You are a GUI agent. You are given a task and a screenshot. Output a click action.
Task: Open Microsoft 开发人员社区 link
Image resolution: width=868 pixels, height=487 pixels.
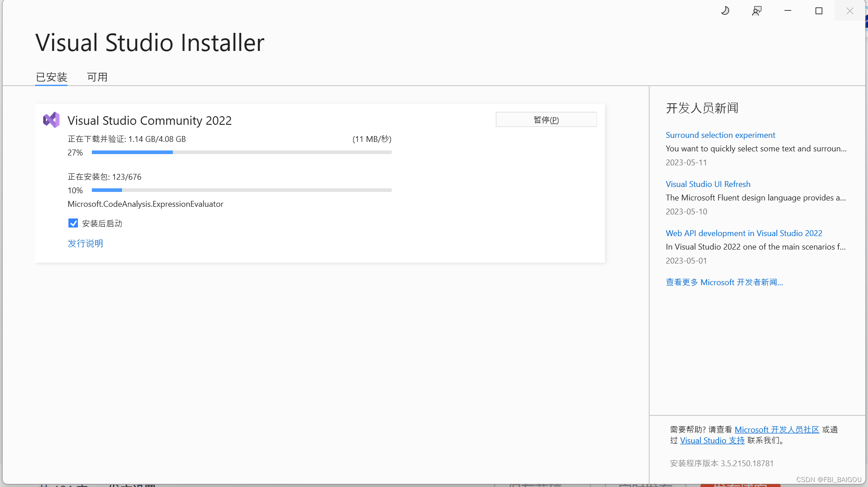[x=777, y=430]
